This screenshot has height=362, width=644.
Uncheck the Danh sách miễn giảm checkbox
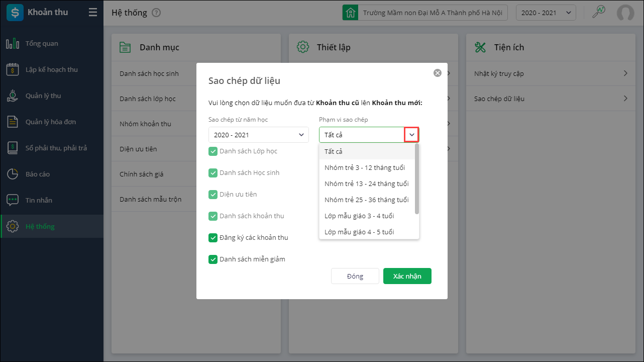pyautogui.click(x=213, y=259)
